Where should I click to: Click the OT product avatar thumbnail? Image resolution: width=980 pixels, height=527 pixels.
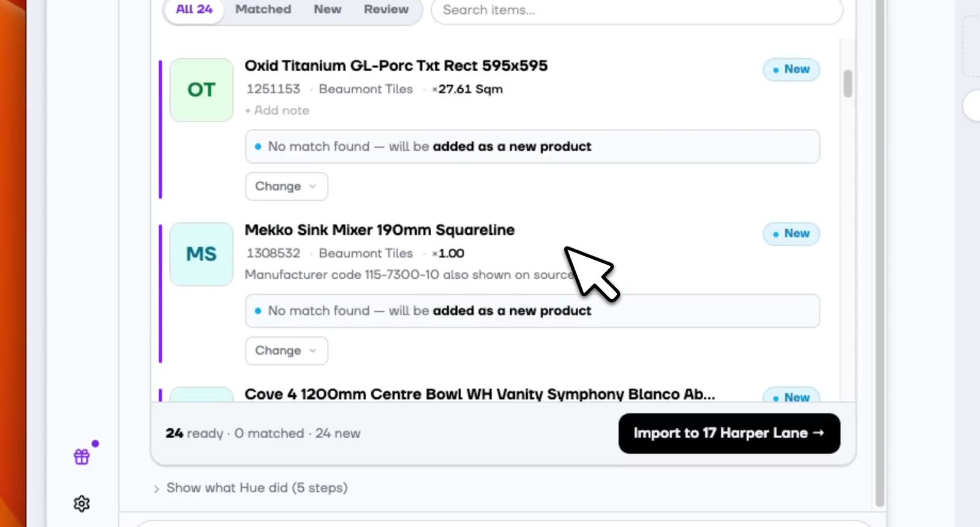click(202, 90)
